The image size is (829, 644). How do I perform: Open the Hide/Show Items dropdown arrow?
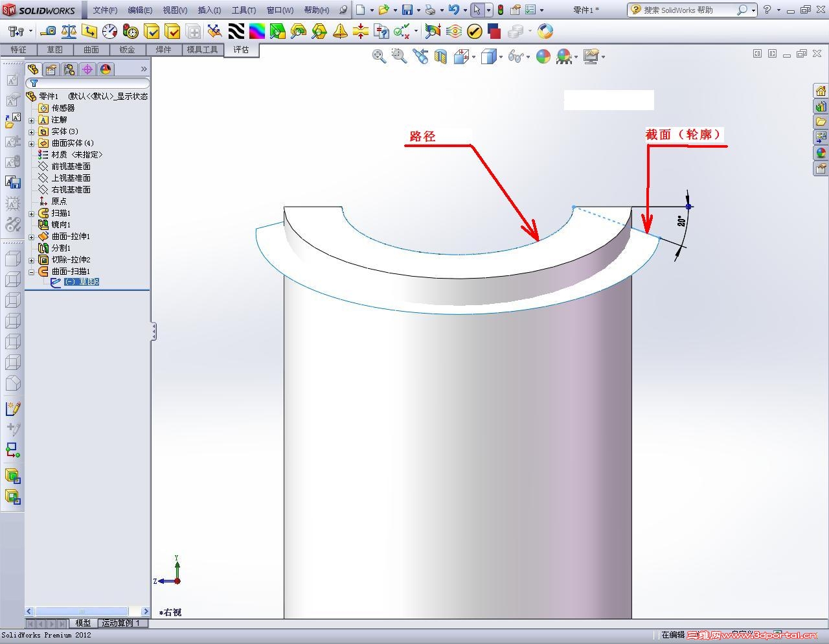coord(528,57)
